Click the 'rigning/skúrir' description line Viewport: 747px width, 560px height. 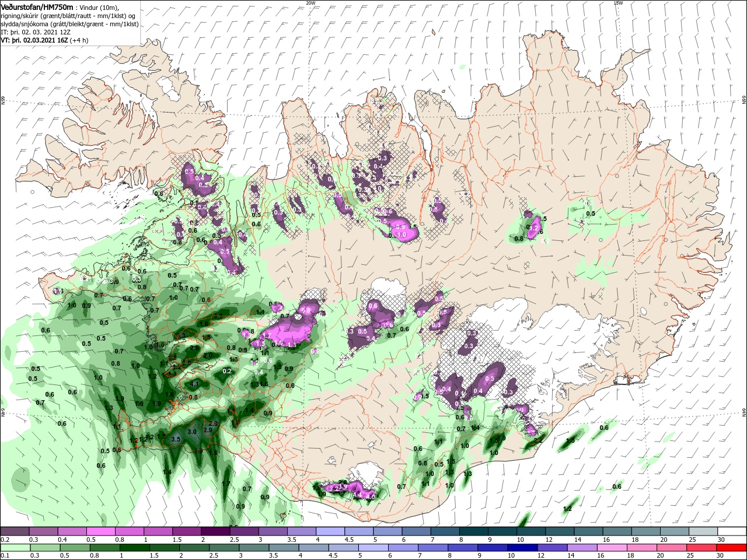pyautogui.click(x=68, y=16)
